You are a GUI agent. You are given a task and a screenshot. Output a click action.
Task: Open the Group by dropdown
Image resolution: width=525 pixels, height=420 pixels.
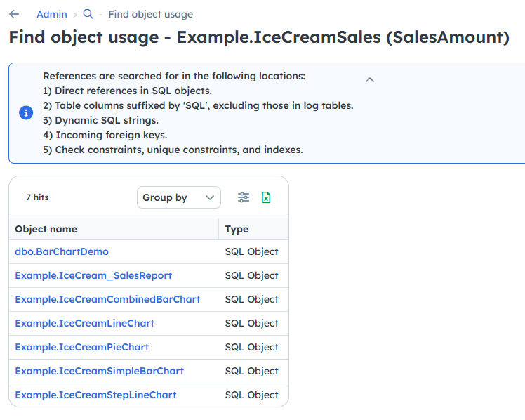click(x=178, y=197)
